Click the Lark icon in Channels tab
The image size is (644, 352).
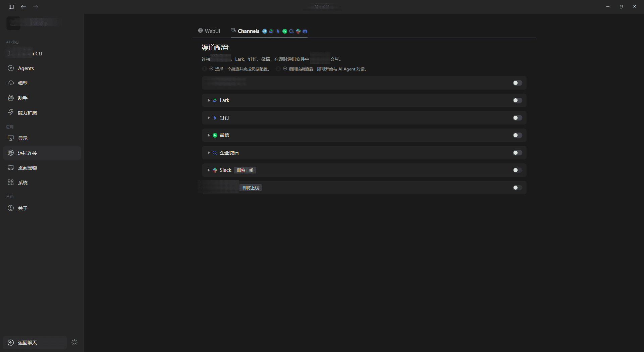pos(271,31)
